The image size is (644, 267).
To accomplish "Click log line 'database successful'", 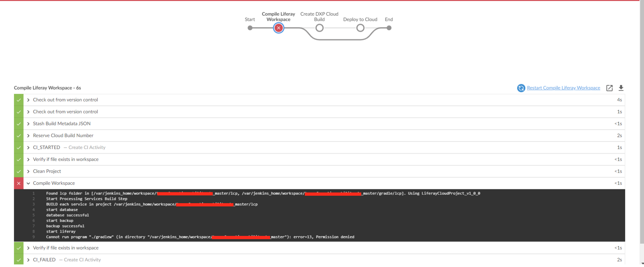I will click(x=67, y=215).
